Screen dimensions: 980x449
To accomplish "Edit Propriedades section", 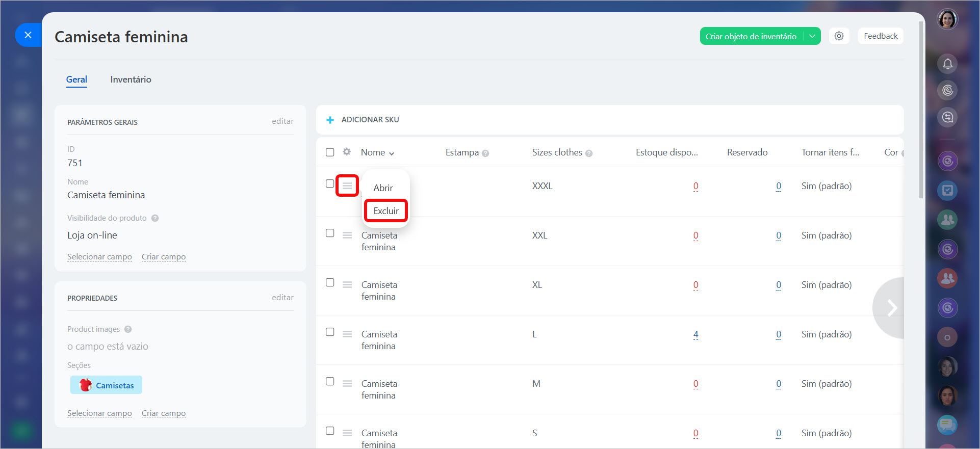I will [282, 298].
